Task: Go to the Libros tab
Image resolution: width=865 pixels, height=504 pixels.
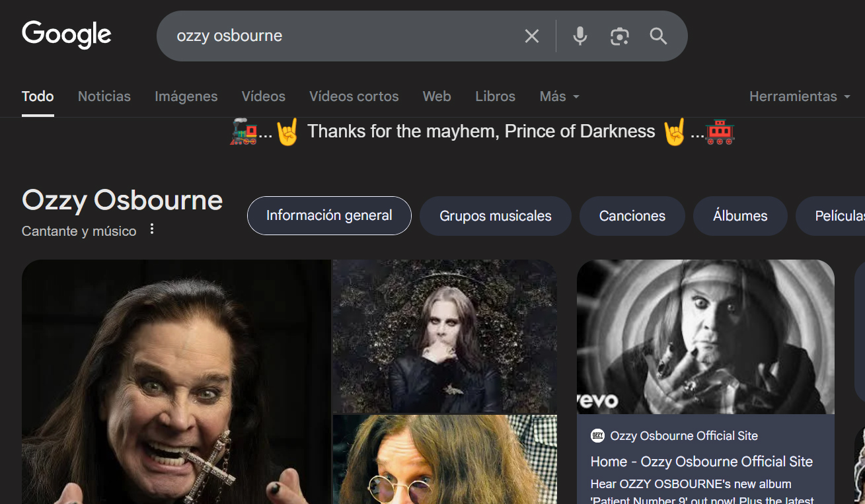Action: [496, 96]
